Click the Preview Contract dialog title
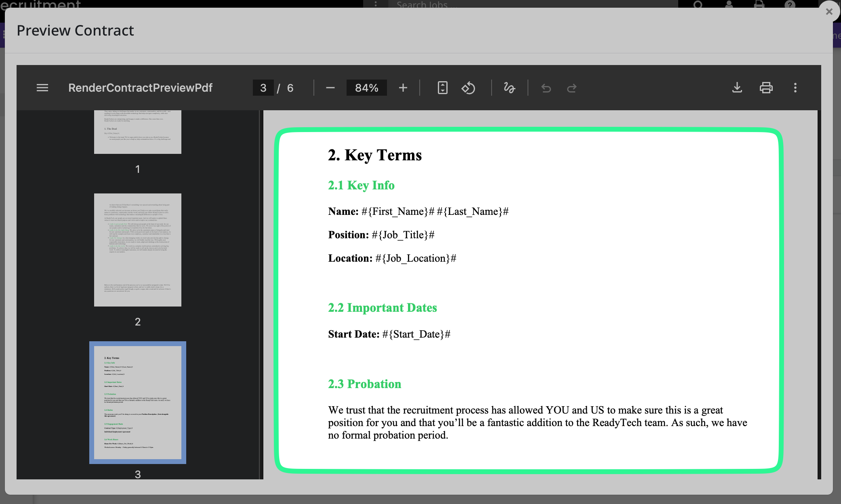The image size is (841, 504). pyautogui.click(x=75, y=31)
